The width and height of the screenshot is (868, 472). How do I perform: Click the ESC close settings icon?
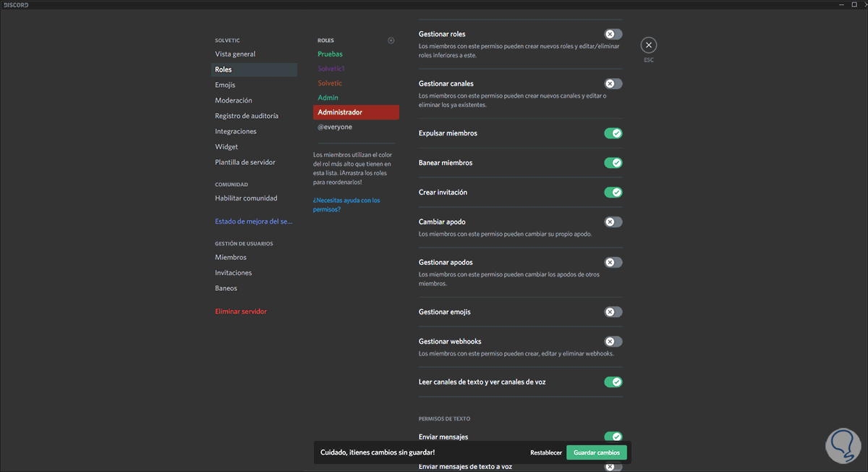(649, 45)
